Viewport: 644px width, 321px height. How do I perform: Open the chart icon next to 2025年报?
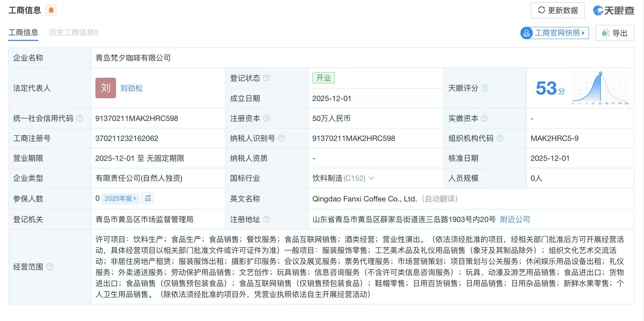pos(148,198)
